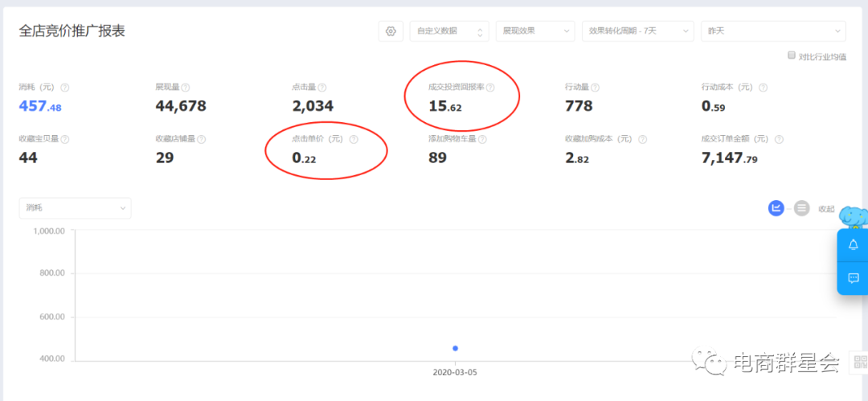868x401 pixels.
Task: Select the 点击单价 value 0.22
Action: (304, 158)
